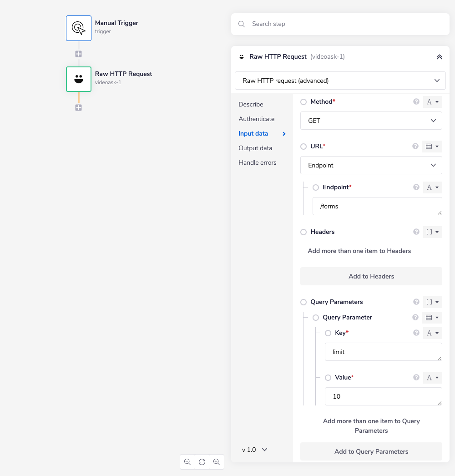This screenshot has width=455, height=476.
Task: Zoom in the workflow canvas
Action: click(x=217, y=462)
